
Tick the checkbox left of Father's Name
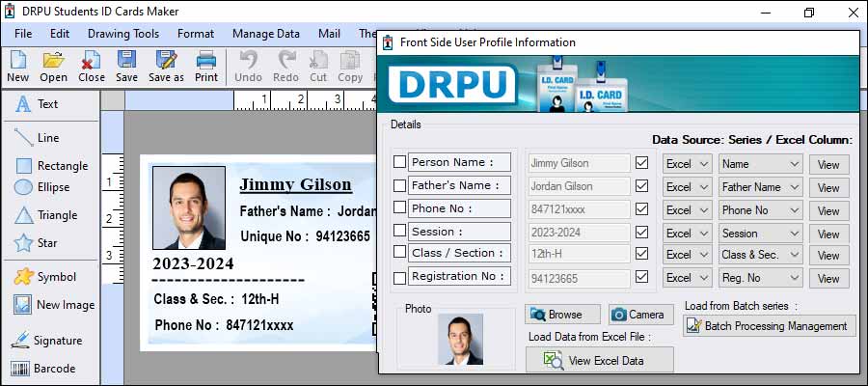(399, 185)
